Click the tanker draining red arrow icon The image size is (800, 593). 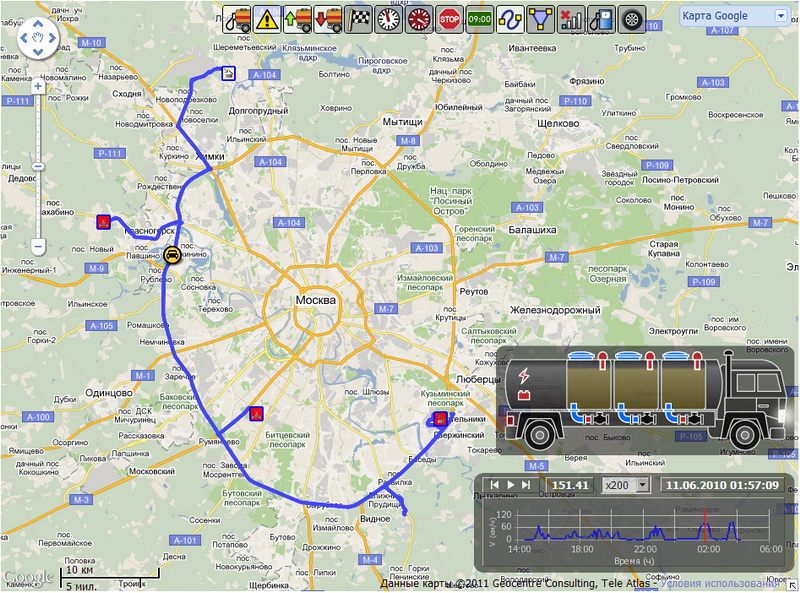click(x=328, y=19)
